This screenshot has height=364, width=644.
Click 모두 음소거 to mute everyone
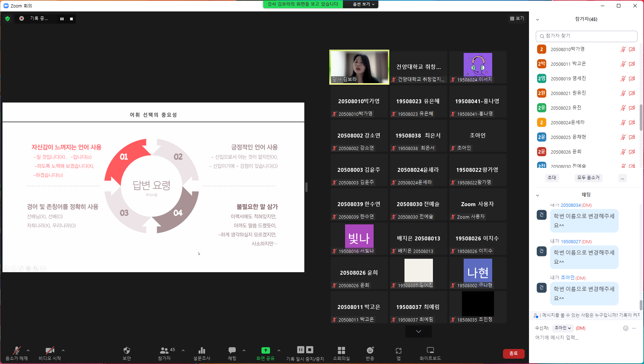(x=588, y=178)
